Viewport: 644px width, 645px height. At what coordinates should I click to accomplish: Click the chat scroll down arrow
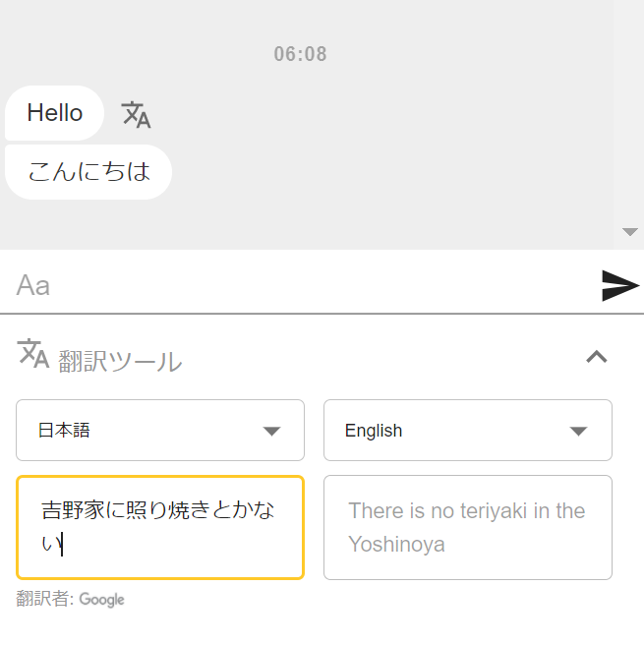[x=629, y=232]
